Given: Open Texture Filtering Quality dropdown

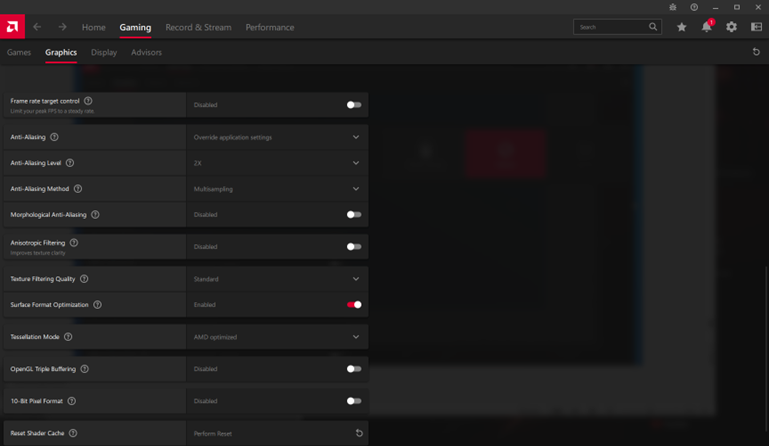Looking at the screenshot, I should point(277,279).
